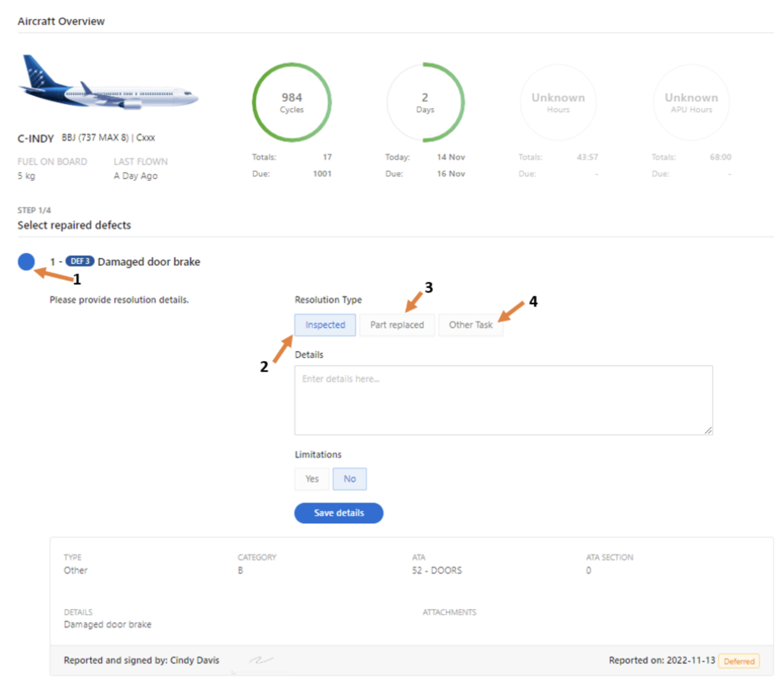Click the C-INDY aircraft registration label
784x691 pixels.
coord(36,139)
